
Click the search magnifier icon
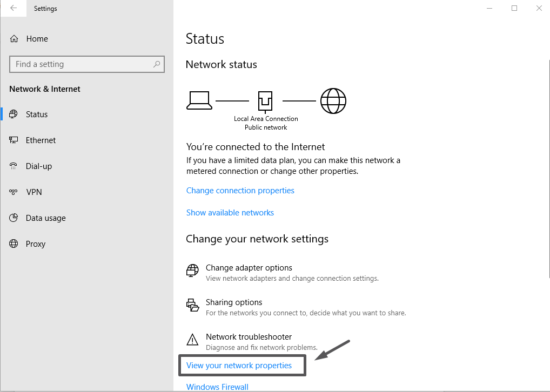(x=157, y=64)
